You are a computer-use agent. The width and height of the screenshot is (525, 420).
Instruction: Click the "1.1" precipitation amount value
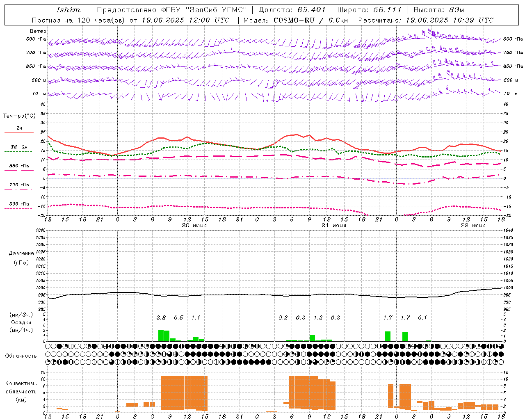click(196, 317)
